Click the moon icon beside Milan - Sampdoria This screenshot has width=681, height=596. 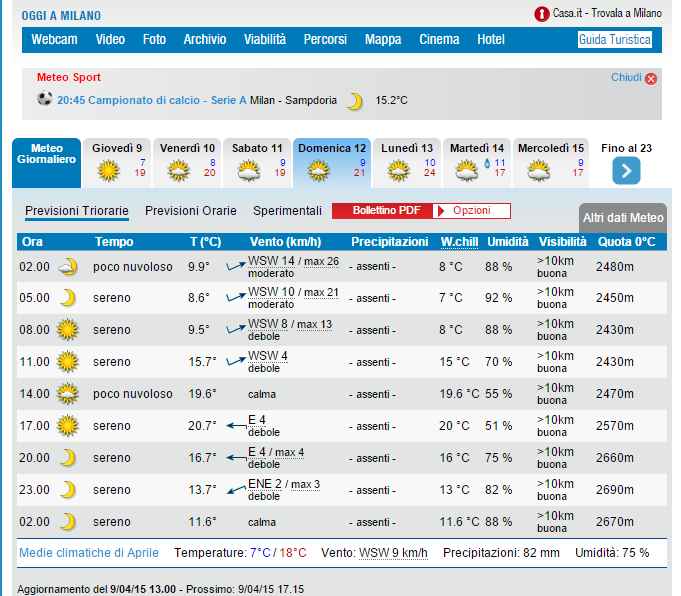click(354, 100)
